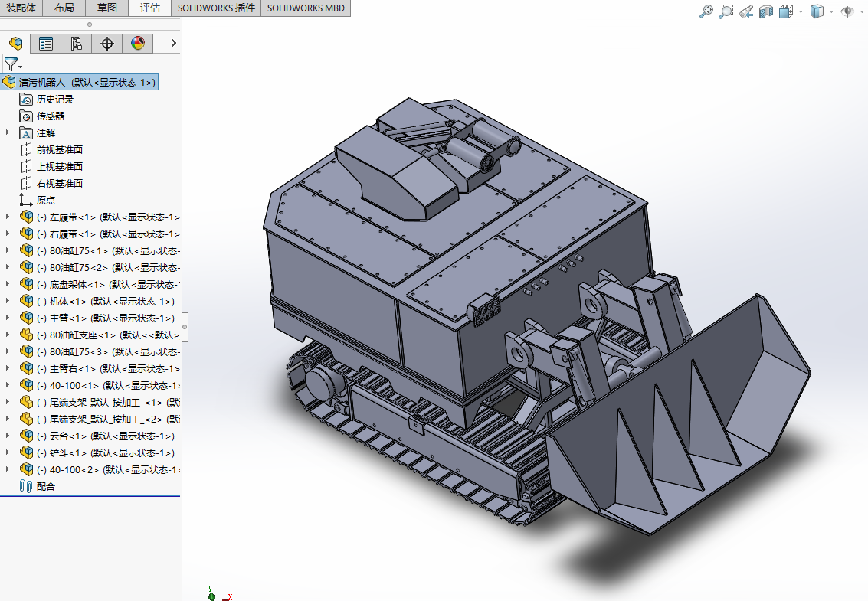The width and height of the screenshot is (868, 601).
Task: Click the 80油缸75<2> assembly icon
Action: pyautogui.click(x=26, y=267)
